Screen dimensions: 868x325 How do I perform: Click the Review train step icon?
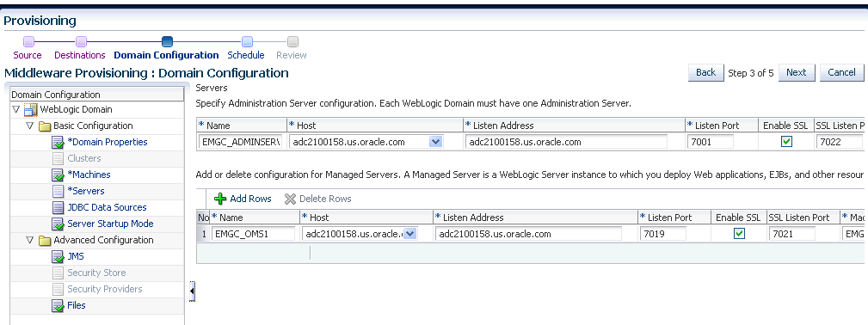coord(293,41)
